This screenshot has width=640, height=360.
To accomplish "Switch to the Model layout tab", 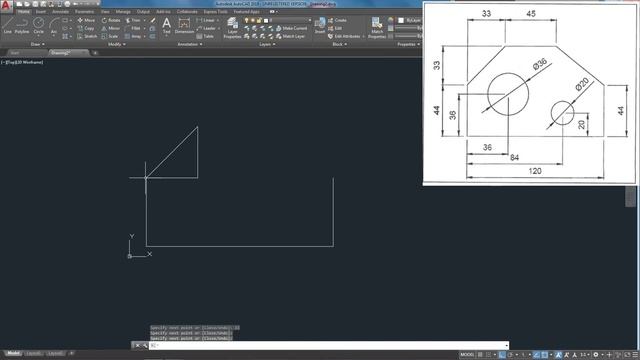I will 13,353.
